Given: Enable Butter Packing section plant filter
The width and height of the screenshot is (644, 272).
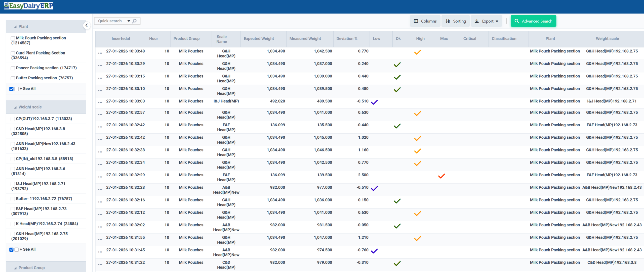Looking at the screenshot, I should (x=13, y=78).
